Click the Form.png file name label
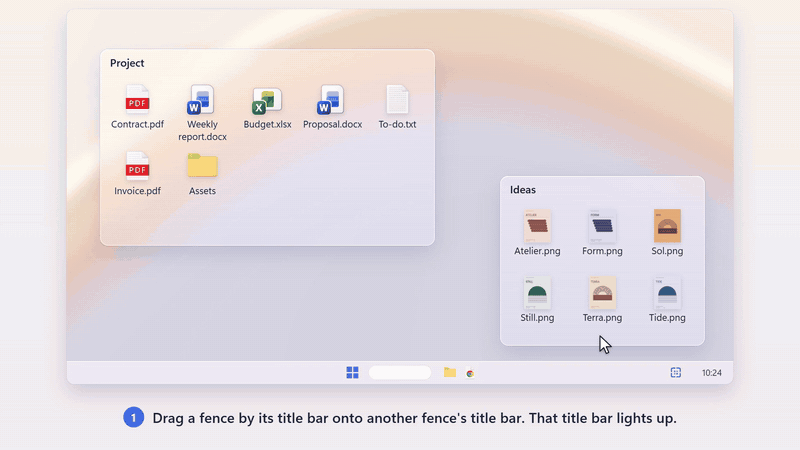 [x=603, y=251]
